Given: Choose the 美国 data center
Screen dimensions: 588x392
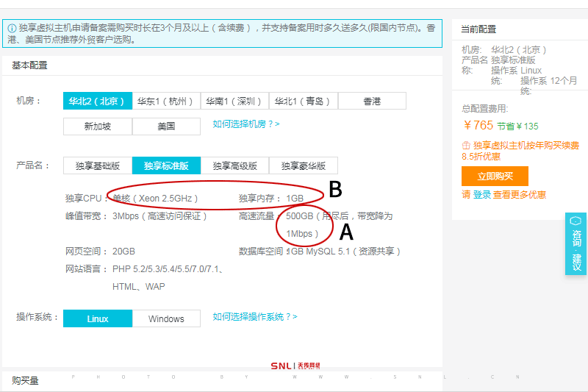Looking at the screenshot, I should coord(166,126).
